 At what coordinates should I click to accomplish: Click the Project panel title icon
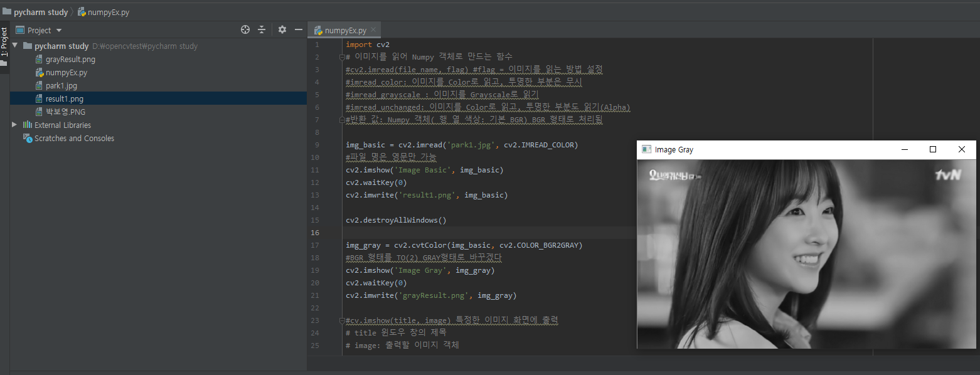[x=19, y=30]
